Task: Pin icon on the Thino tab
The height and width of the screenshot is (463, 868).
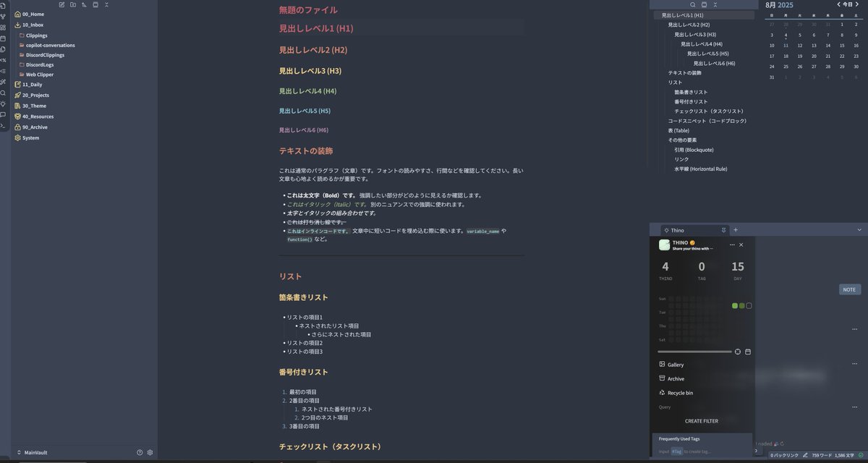Action: 723,230
